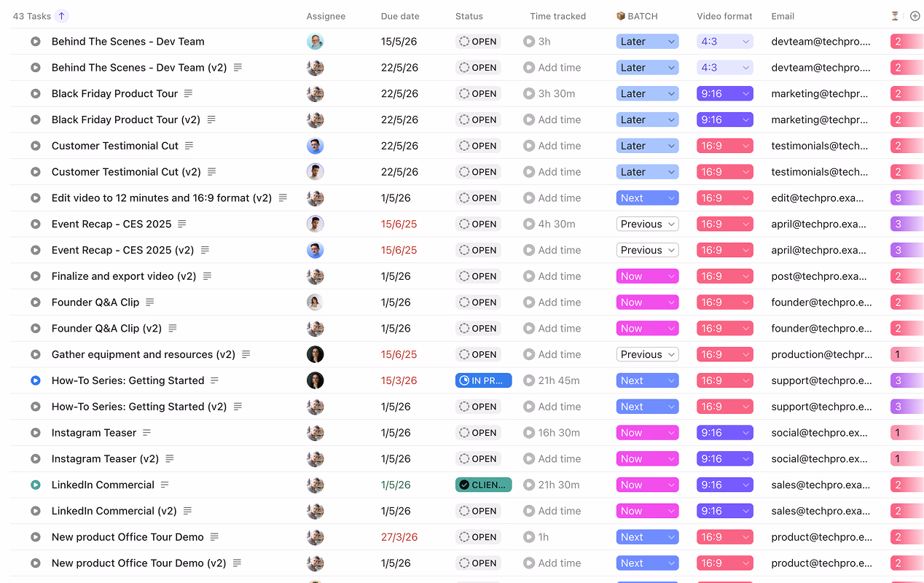Open IN PROGRESS status for How-To Series
This screenshot has height=583, width=924.
click(x=484, y=380)
